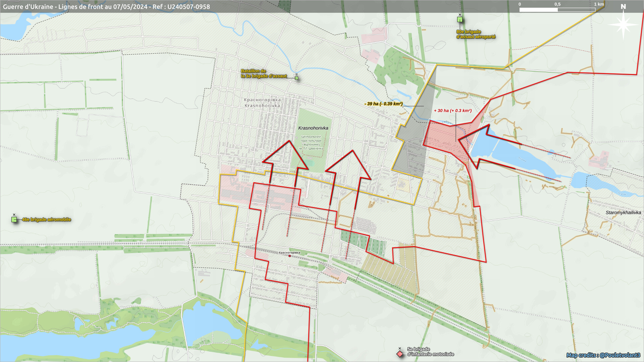Click the 3e brigade d'assaut battalion marker

pos(297,78)
